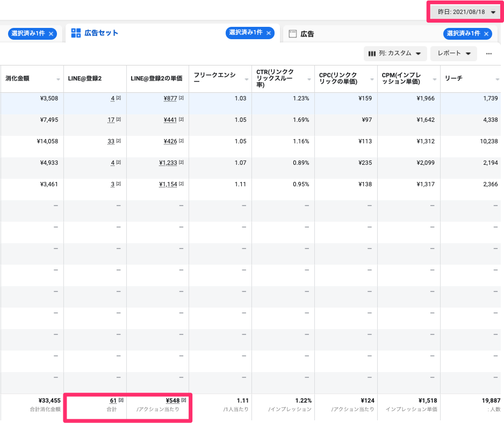Screen dimensions: 504x423
Task: Click the underlined ¥441 cost value
Action: (x=170, y=120)
